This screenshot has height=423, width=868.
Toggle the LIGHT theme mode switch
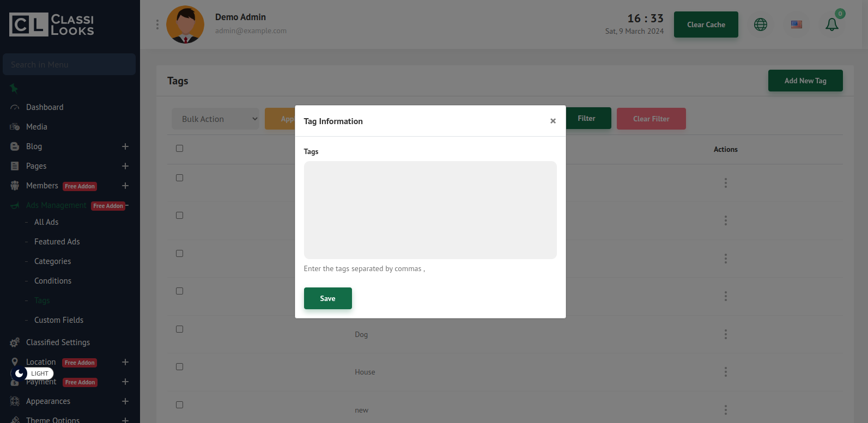click(x=32, y=373)
